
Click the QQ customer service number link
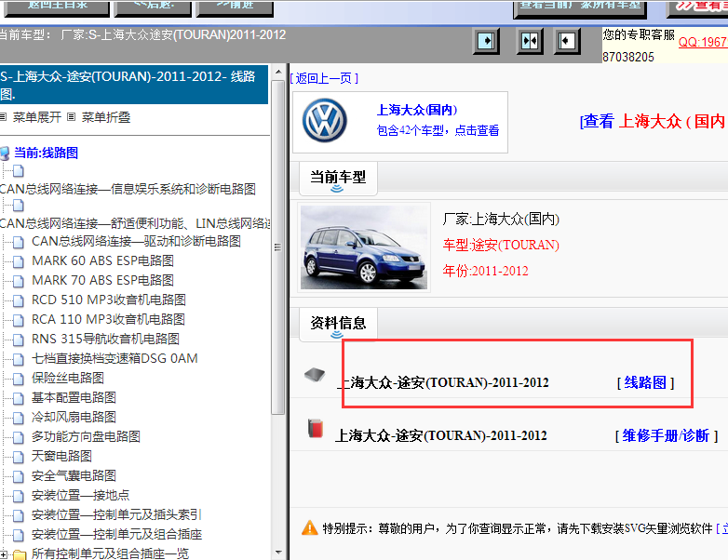(x=703, y=42)
